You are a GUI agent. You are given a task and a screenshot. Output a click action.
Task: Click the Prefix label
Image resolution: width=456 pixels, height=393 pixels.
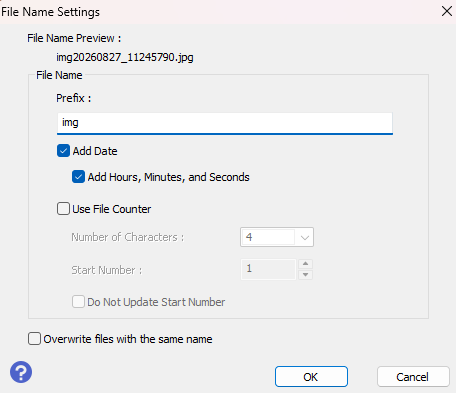(74, 98)
